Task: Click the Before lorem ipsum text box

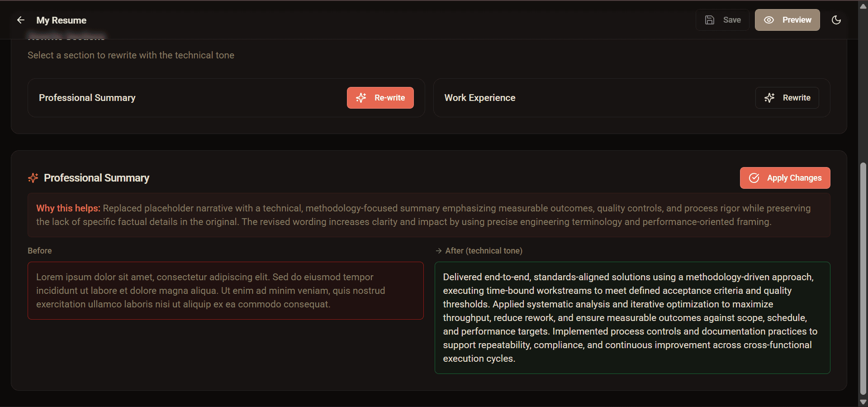Action: click(x=225, y=291)
